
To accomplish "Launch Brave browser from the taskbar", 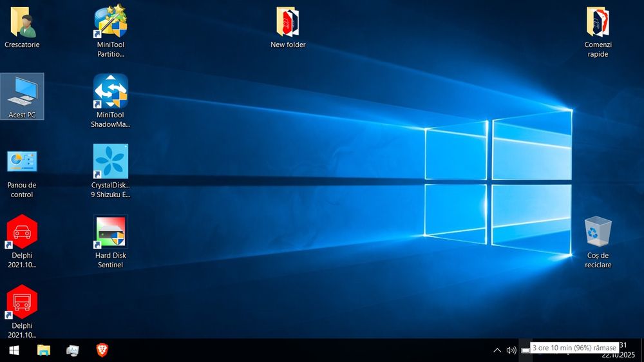I will (102, 350).
